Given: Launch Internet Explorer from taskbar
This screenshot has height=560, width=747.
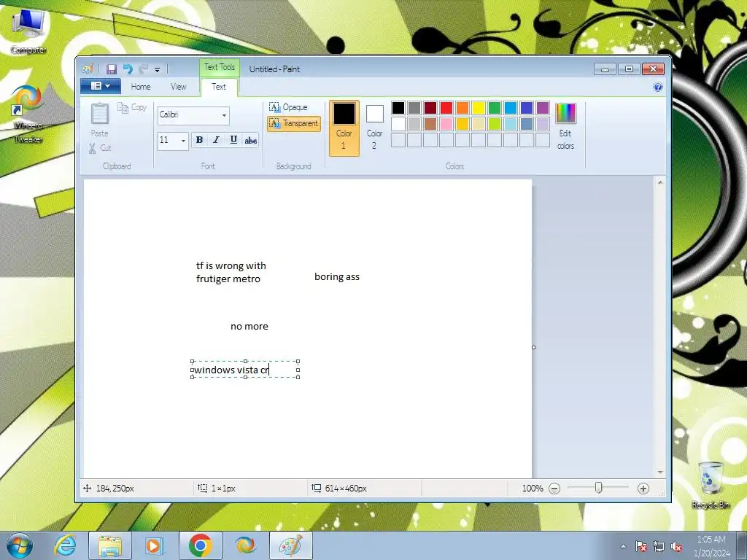Looking at the screenshot, I should 65,545.
